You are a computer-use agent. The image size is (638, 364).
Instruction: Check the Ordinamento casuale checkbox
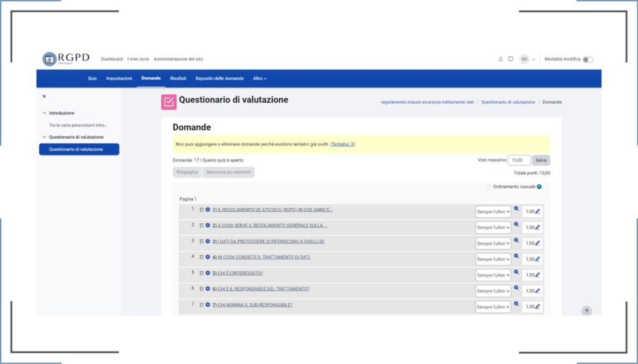(x=488, y=187)
